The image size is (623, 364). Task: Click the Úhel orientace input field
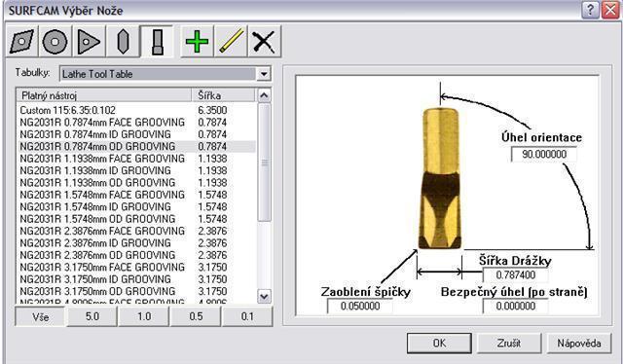[544, 154]
